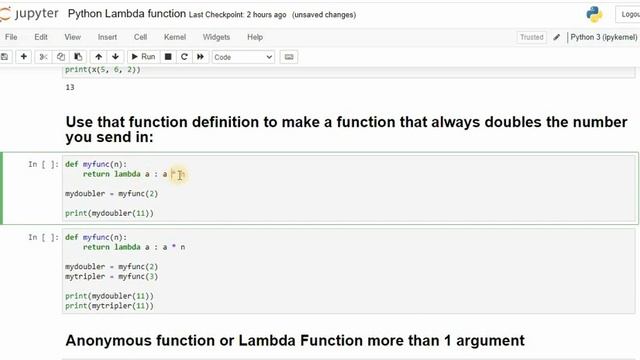640x360 pixels.
Task: Open the Insert menu
Action: coord(107,37)
